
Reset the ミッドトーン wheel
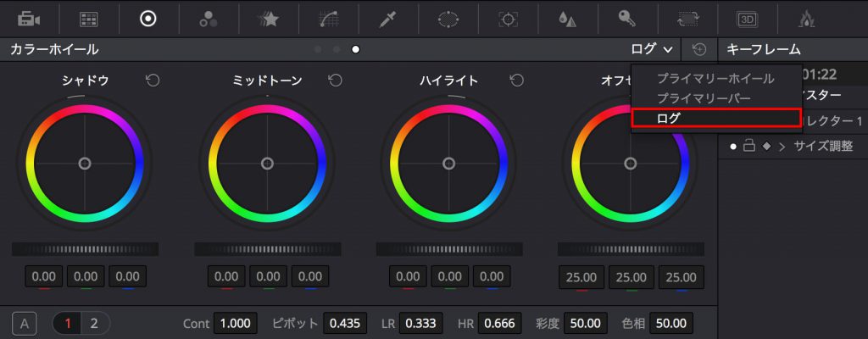coord(335,81)
